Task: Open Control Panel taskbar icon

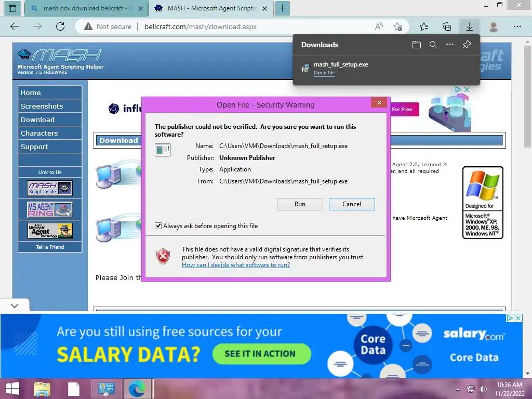Action: (106, 389)
